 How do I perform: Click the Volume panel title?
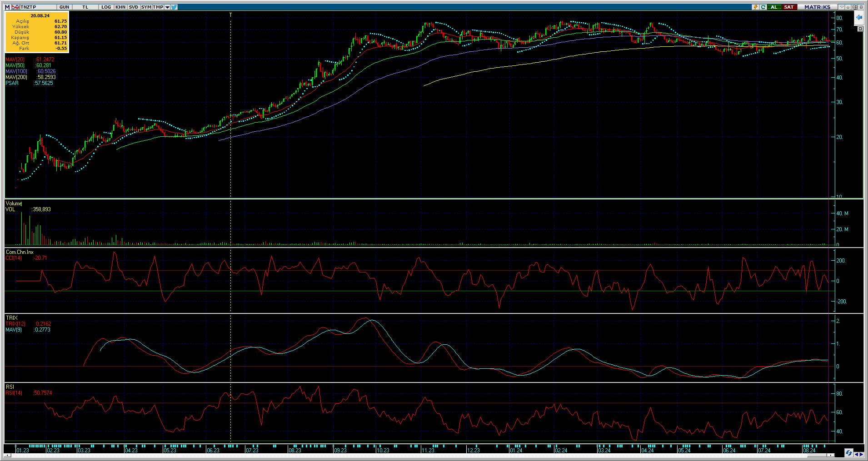pos(14,203)
